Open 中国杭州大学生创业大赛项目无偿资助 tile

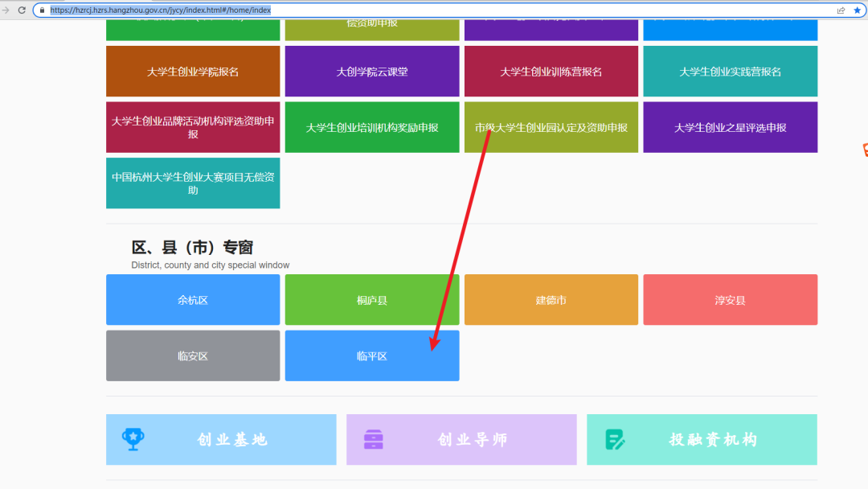coord(193,183)
